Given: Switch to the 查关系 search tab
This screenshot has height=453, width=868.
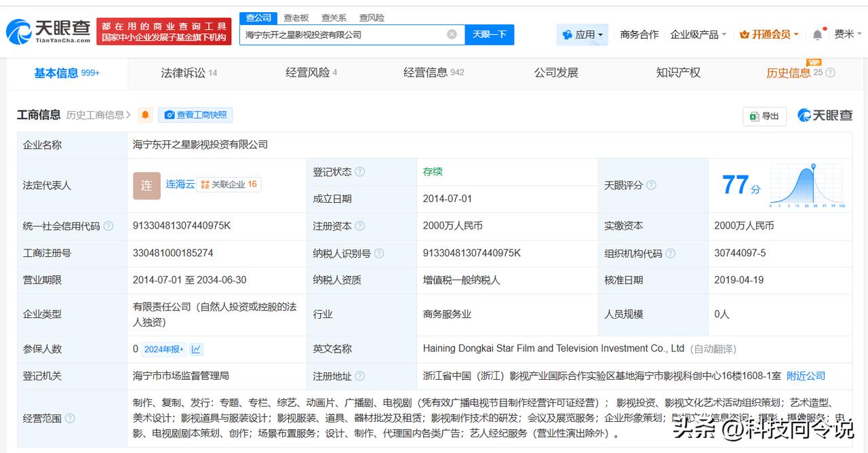Looking at the screenshot, I should (334, 18).
